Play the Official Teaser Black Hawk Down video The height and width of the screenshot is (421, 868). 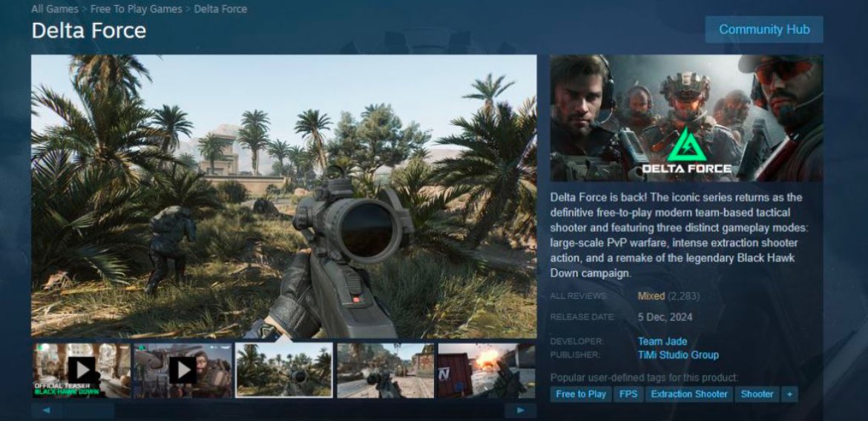(82, 370)
